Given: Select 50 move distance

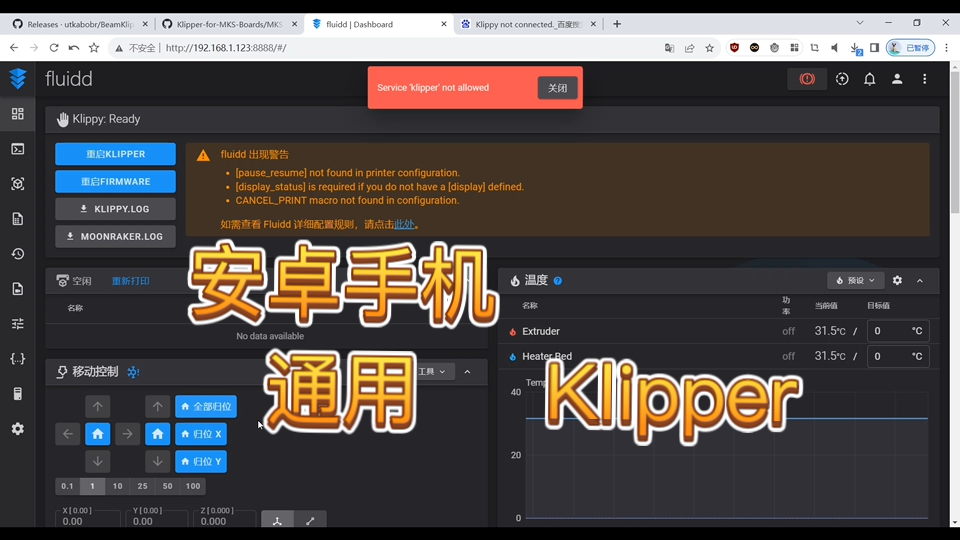Looking at the screenshot, I should (x=168, y=486).
